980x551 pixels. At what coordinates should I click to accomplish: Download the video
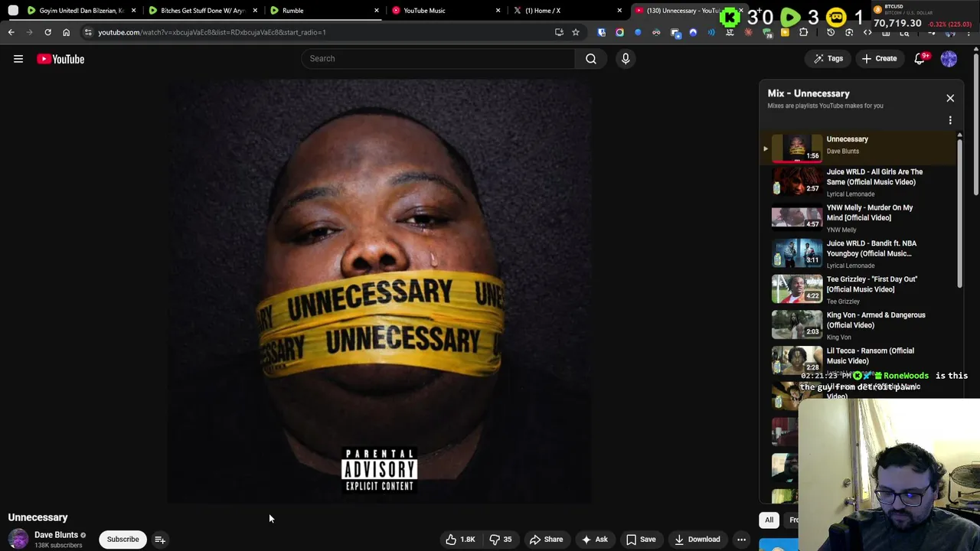[x=697, y=540]
